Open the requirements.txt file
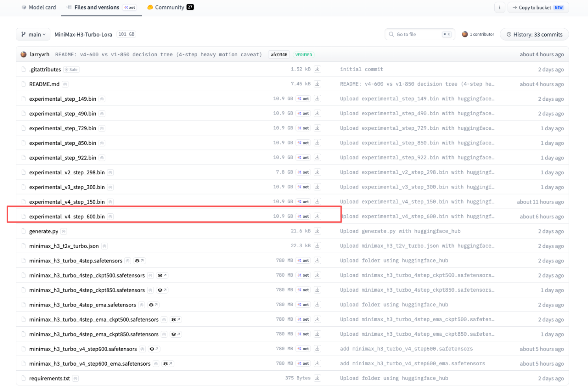Image resolution: width=588 pixels, height=390 pixels. [50, 379]
